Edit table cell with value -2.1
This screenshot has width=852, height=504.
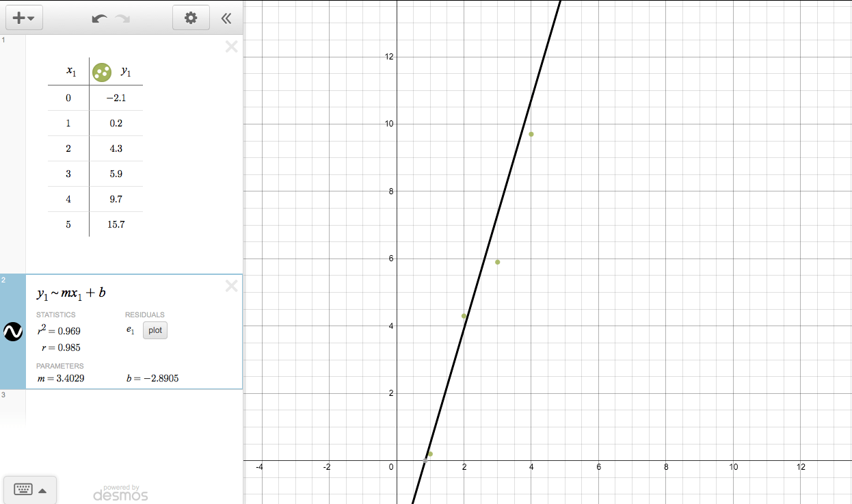[116, 98]
